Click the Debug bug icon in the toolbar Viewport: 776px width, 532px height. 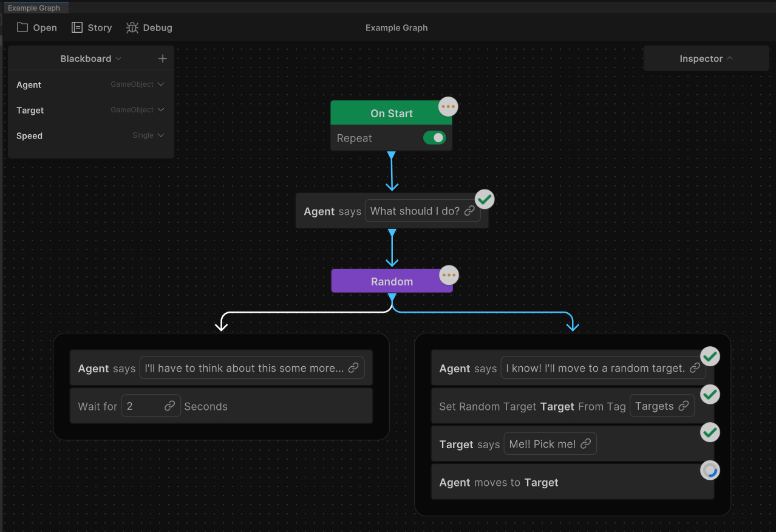click(x=132, y=27)
